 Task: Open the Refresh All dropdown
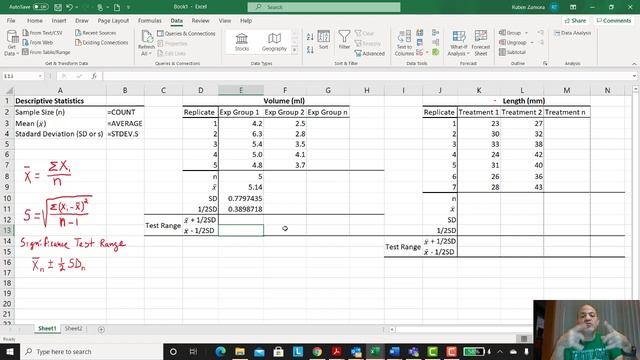coord(146,51)
